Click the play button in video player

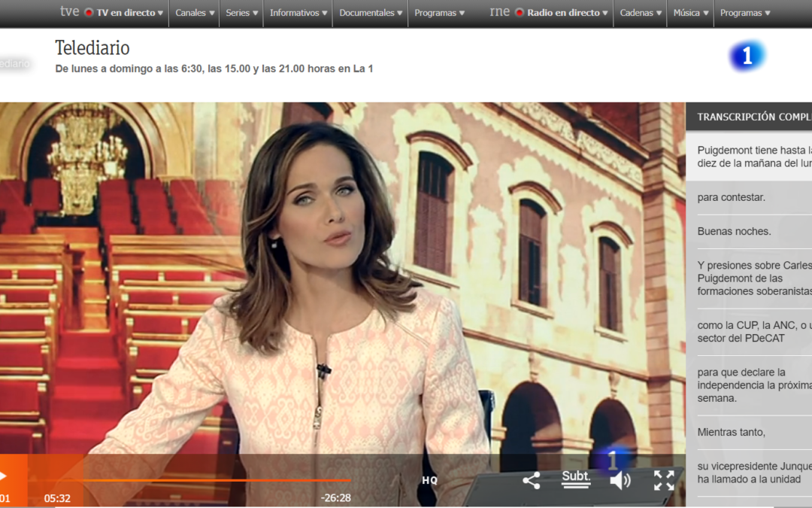click(4, 476)
